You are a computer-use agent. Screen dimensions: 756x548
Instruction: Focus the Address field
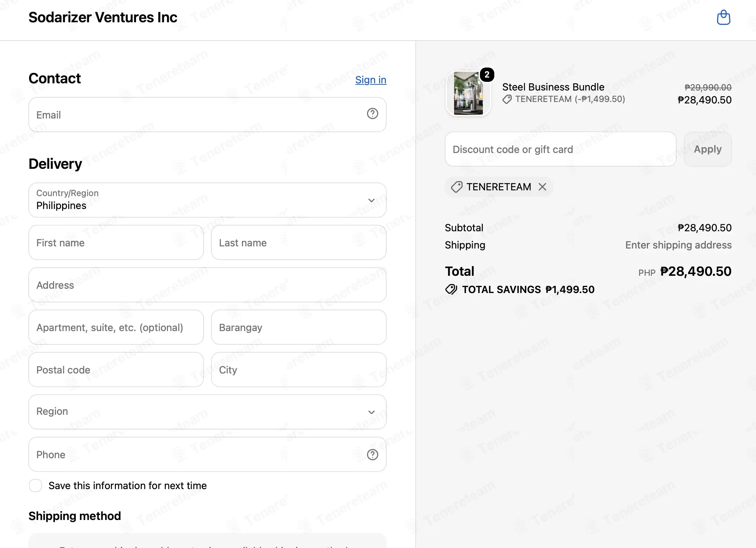pos(207,285)
